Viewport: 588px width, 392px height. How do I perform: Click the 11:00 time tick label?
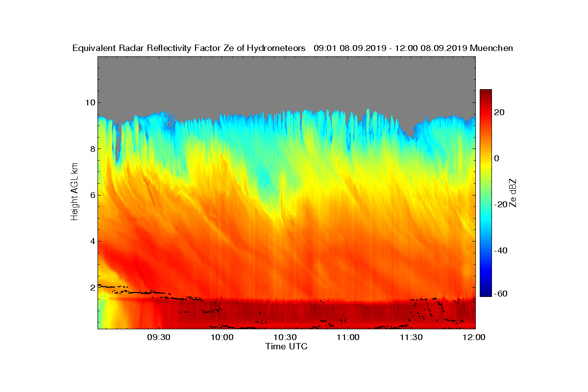348,338
